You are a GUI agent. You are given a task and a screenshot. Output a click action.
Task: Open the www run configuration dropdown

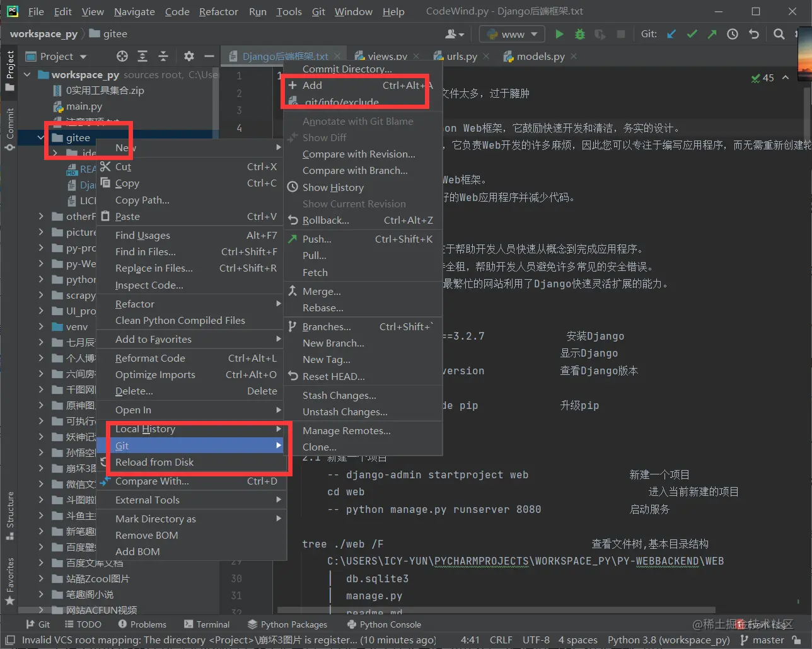click(513, 34)
